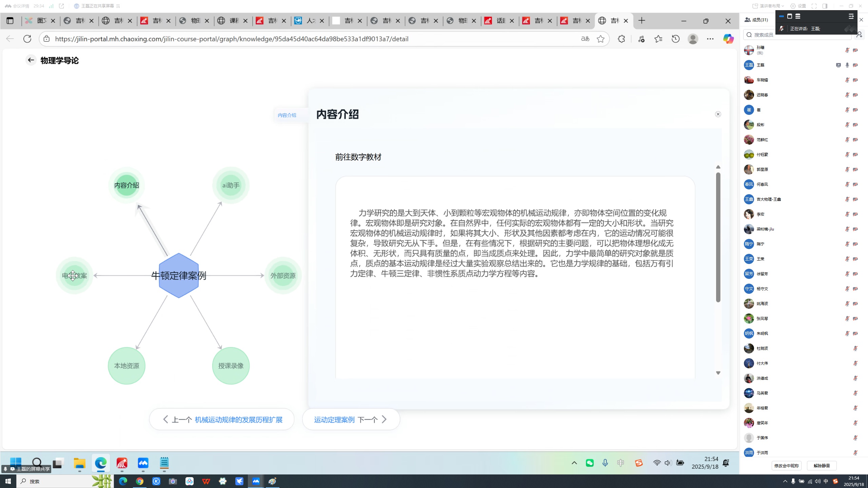868x488 pixels.
Task: Open Copilot icon in Edge toolbar
Action: (728, 39)
